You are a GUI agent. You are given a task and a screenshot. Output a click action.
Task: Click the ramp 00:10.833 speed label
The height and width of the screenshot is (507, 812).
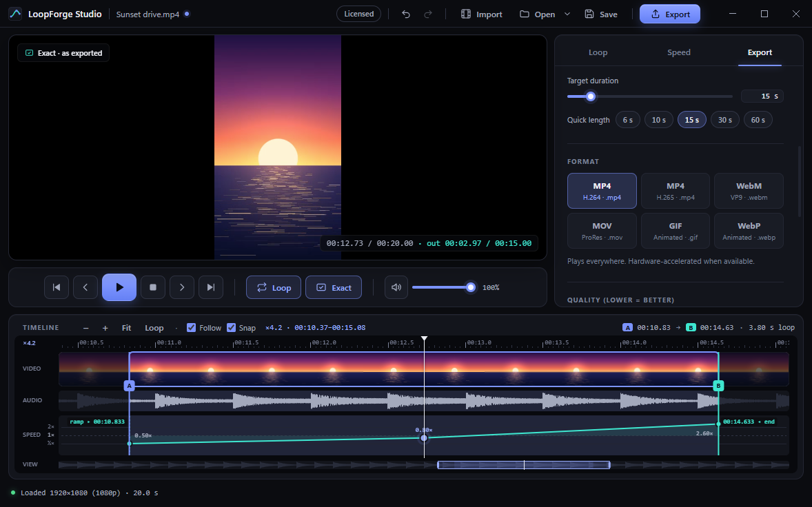pos(97,422)
